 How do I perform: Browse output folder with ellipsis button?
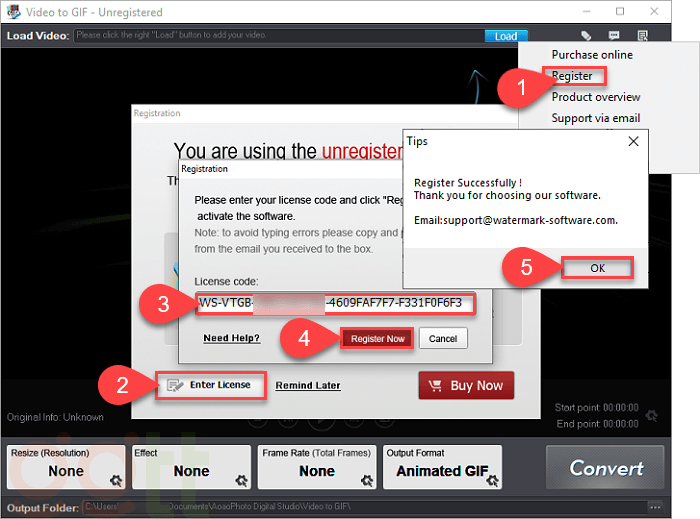point(655,504)
